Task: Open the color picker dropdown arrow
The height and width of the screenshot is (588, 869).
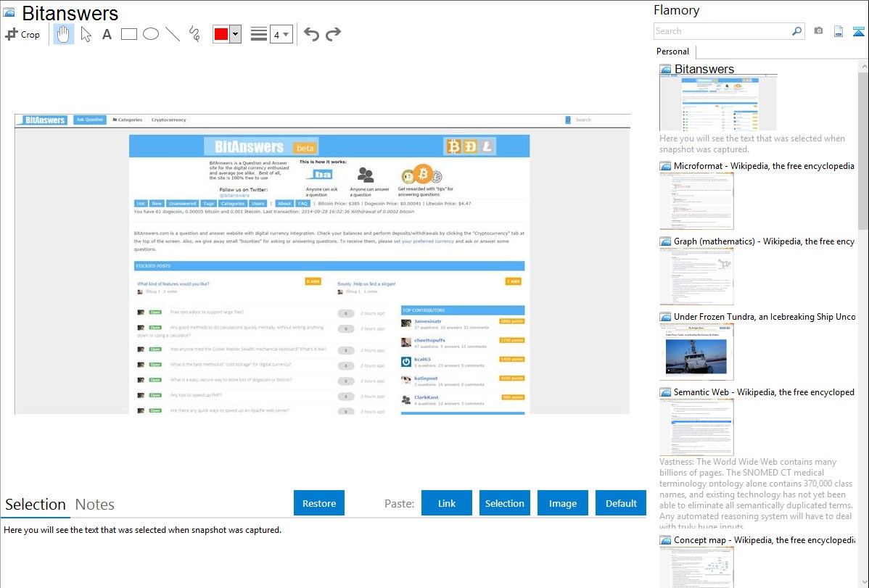Action: (235, 34)
